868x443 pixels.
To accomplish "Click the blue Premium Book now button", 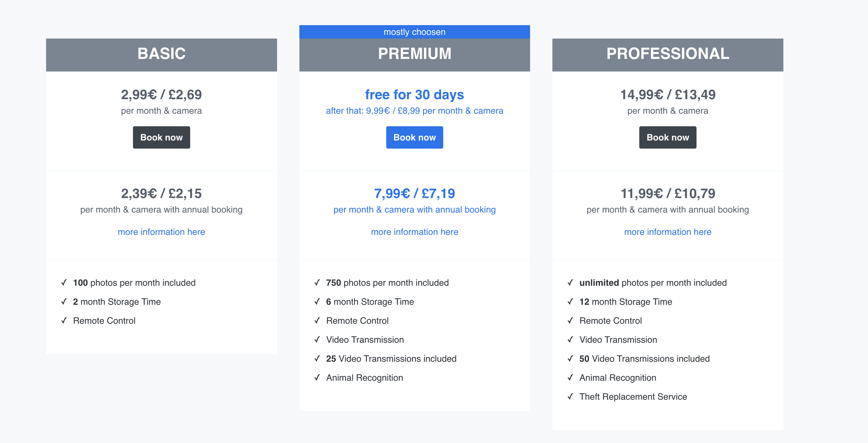I will pos(414,137).
